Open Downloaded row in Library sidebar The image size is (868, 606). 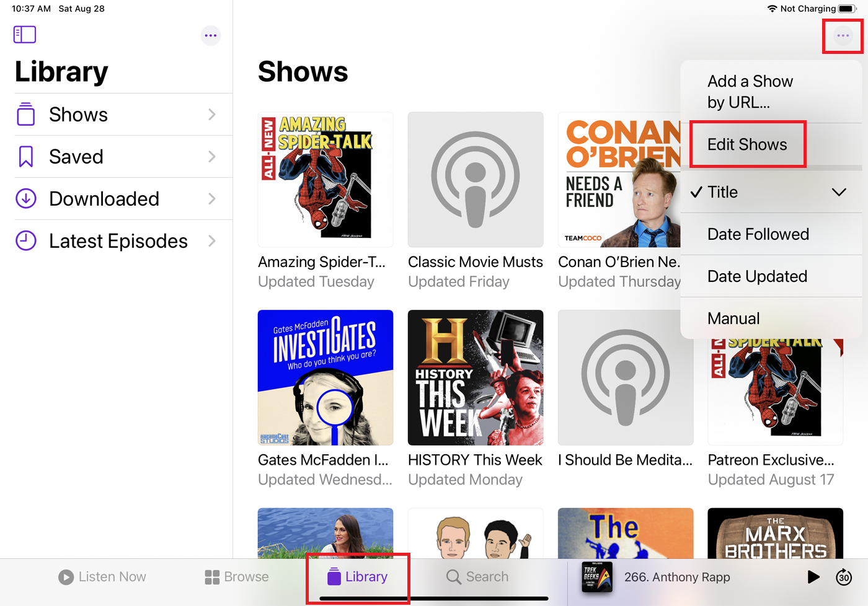[x=123, y=199]
